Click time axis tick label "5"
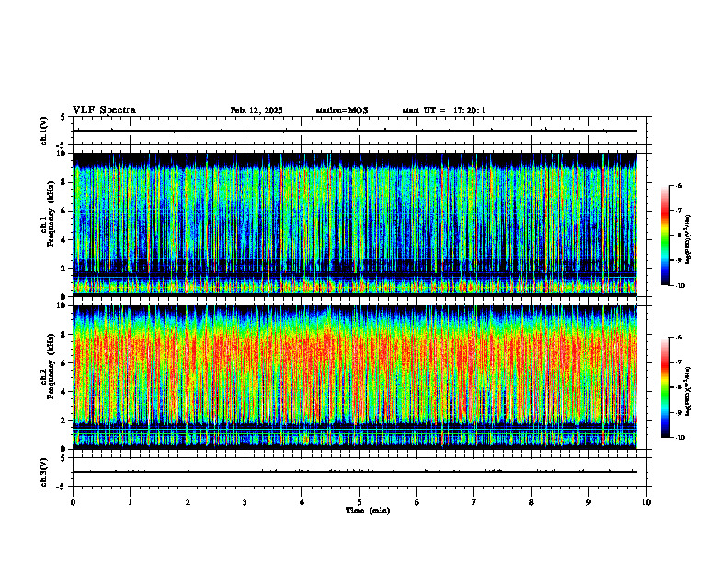 click(359, 502)
